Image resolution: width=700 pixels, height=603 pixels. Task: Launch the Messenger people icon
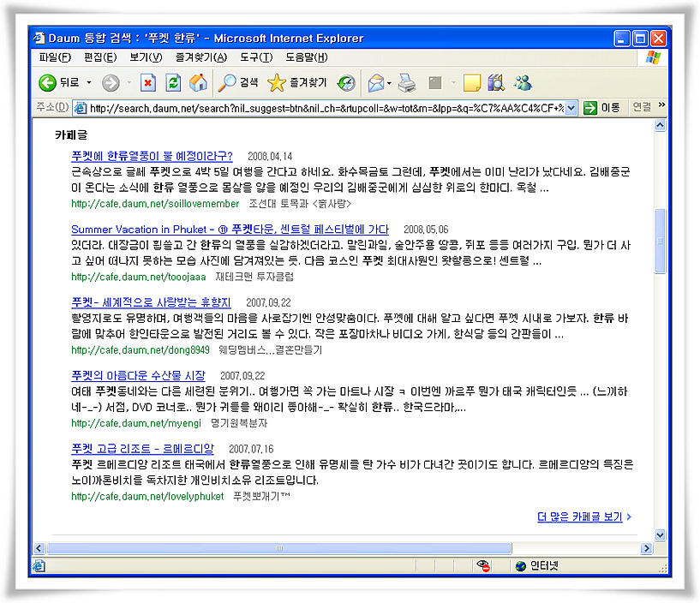[x=523, y=83]
